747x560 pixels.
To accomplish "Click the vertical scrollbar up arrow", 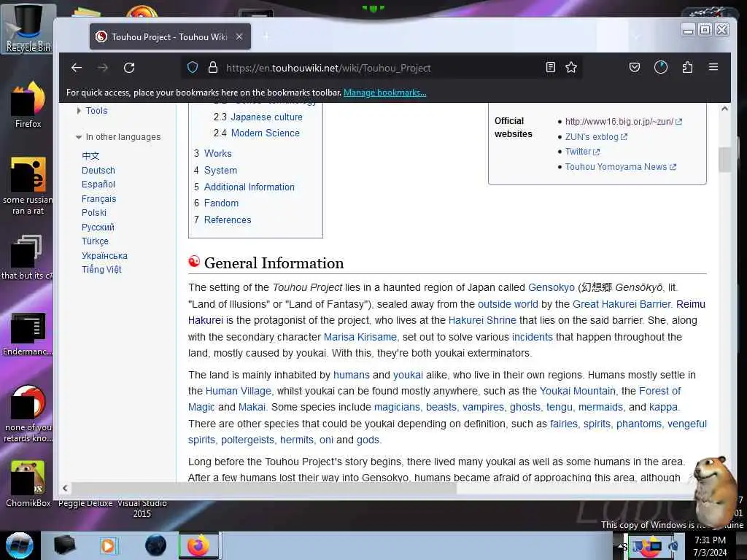I will (724, 109).
